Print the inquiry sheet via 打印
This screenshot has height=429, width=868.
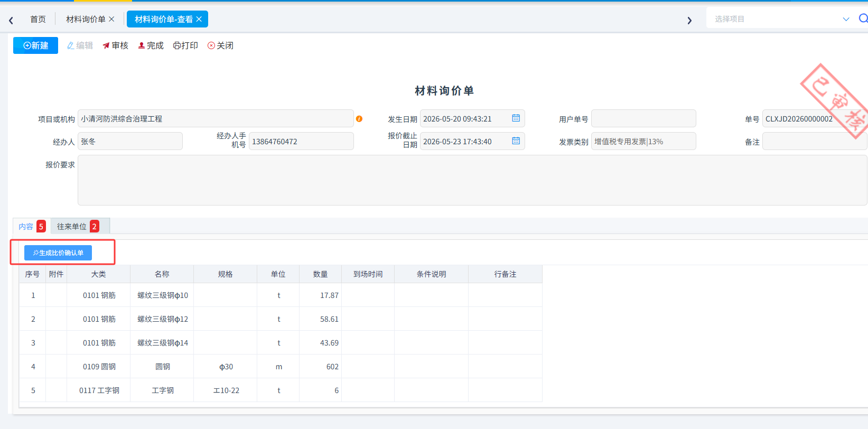pos(185,45)
